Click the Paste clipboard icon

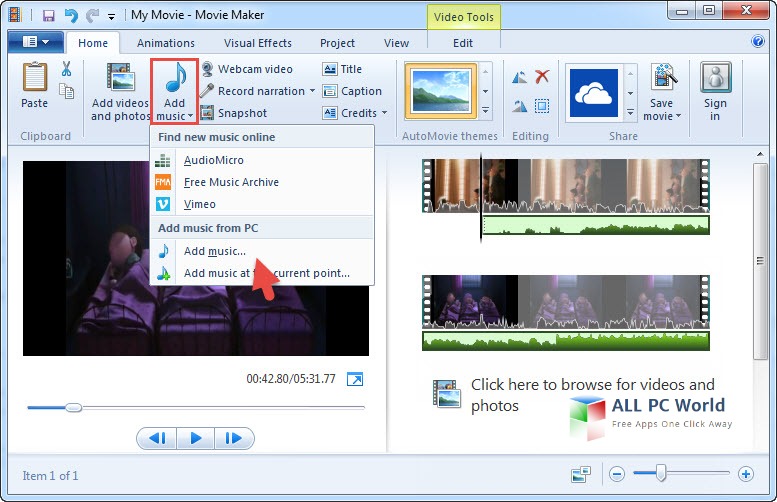(x=34, y=77)
